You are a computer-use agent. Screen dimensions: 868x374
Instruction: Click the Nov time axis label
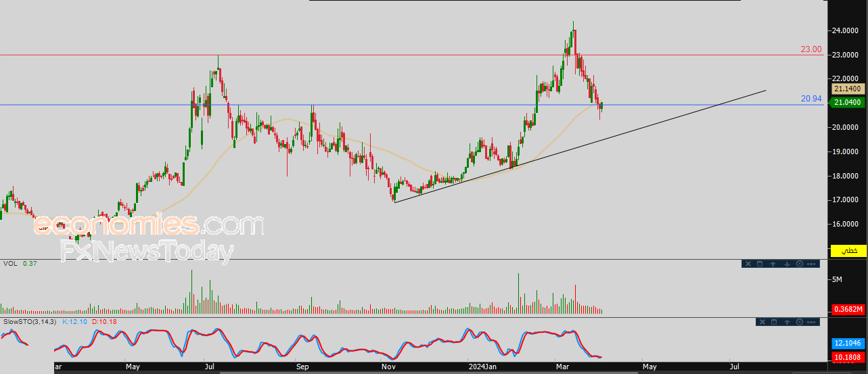pos(389,367)
